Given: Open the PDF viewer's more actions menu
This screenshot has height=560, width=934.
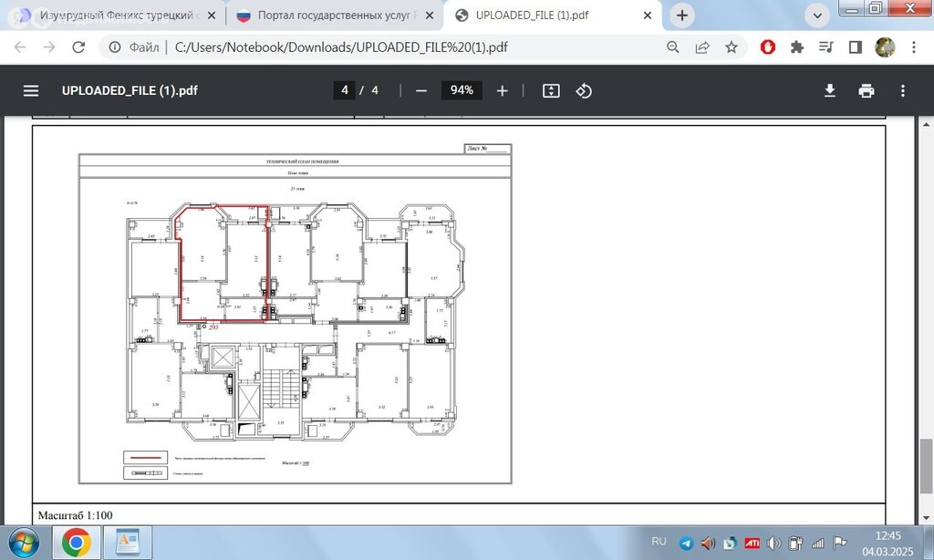Looking at the screenshot, I should point(903,90).
